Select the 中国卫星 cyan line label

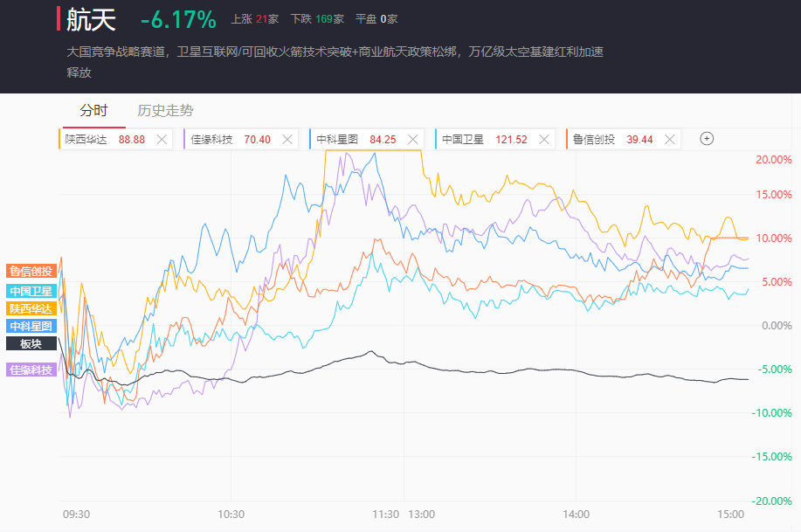(31, 291)
